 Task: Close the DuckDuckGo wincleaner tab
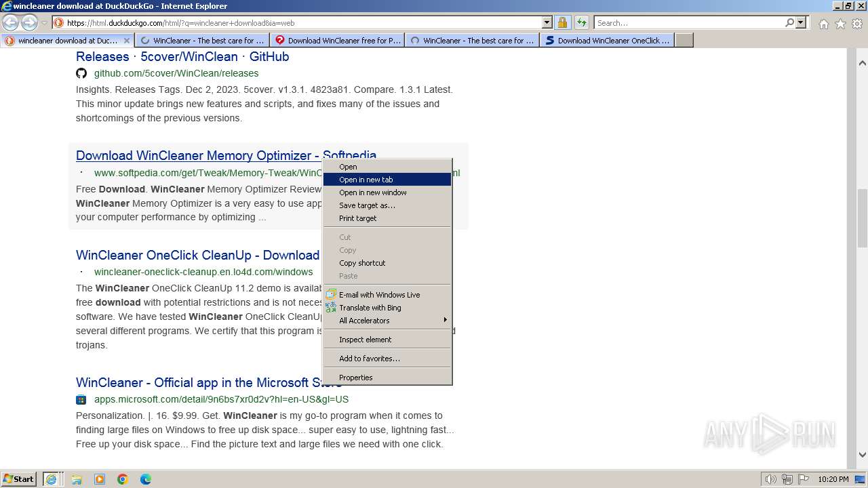[x=127, y=41]
